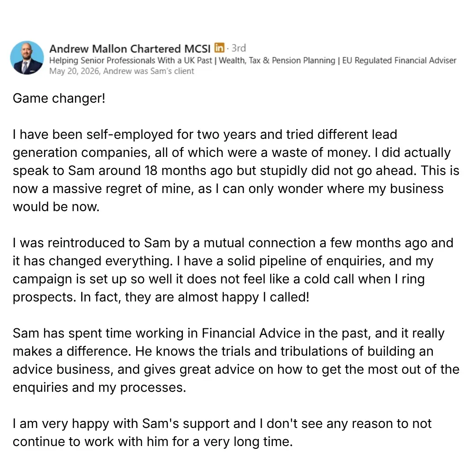The height and width of the screenshot is (476, 476).
Task: Click 'Wealth, Tax & Pension Planning' in headline
Action: (x=277, y=60)
